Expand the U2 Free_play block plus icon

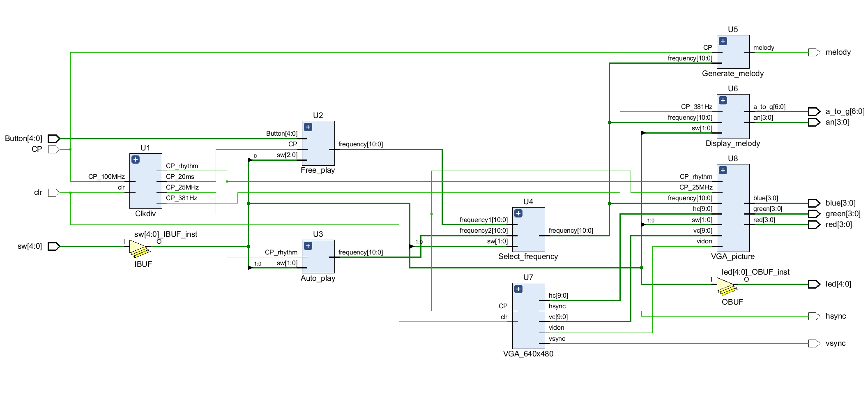[308, 127]
